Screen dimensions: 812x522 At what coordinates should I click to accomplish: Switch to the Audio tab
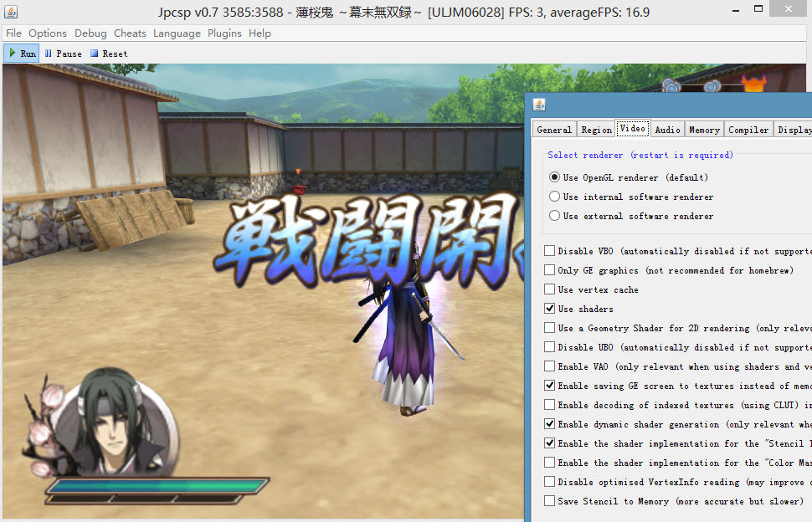coord(667,130)
